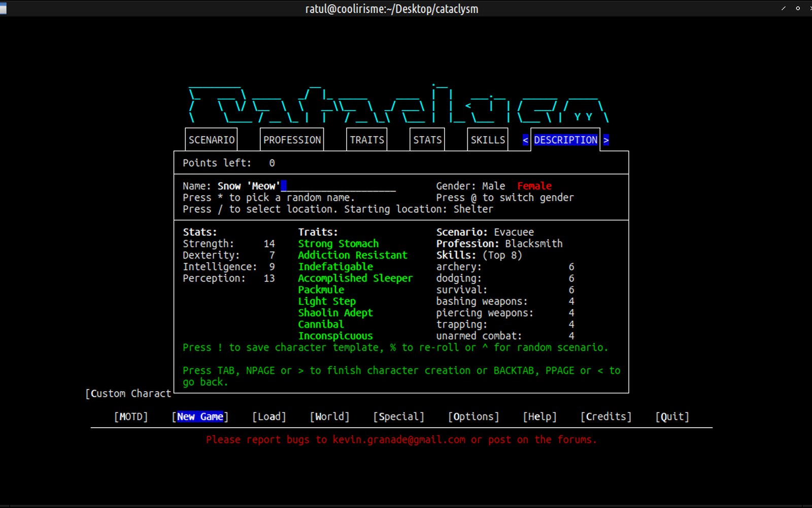Screen dimensions: 812x508
Task: Click the Strong Stomach trait
Action: click(x=338, y=244)
